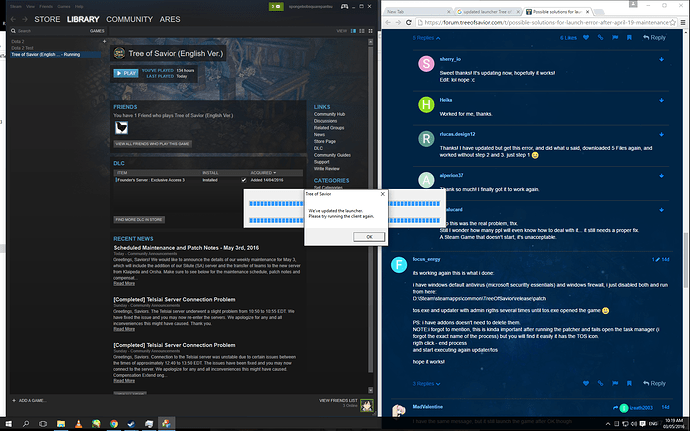The image size is (690, 431).
Task: Click the friend avatar under Friends
Action: [122, 128]
